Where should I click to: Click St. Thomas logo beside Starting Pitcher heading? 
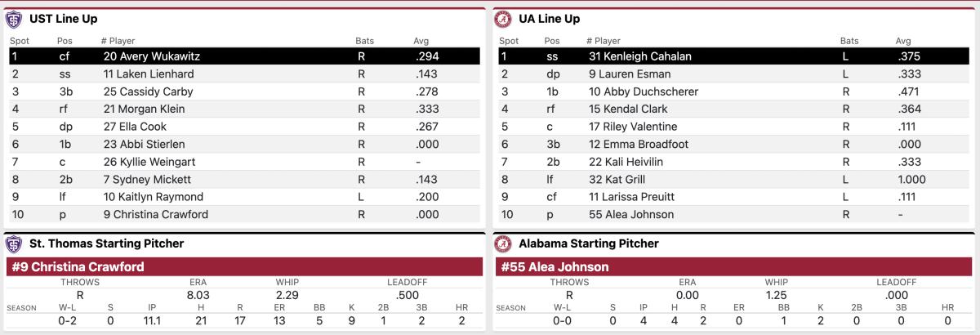[x=13, y=243]
